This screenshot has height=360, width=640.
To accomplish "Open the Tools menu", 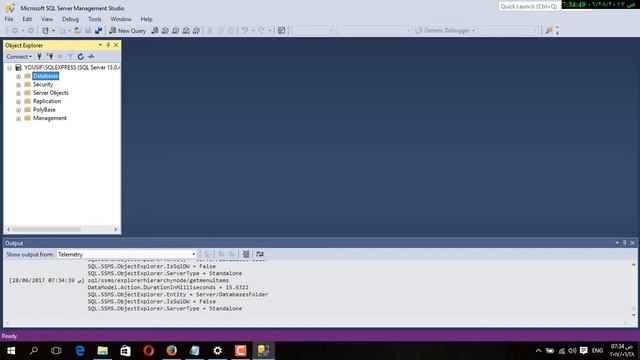I will [95, 19].
